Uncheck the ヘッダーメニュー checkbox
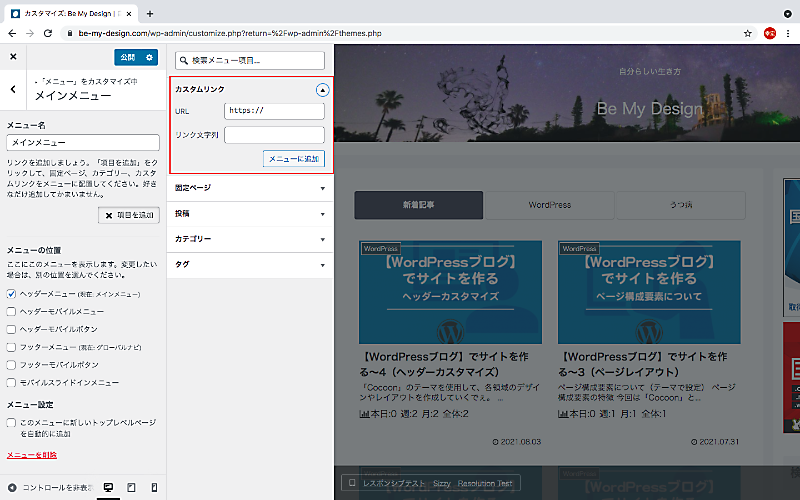The width and height of the screenshot is (800, 500). (x=12, y=294)
